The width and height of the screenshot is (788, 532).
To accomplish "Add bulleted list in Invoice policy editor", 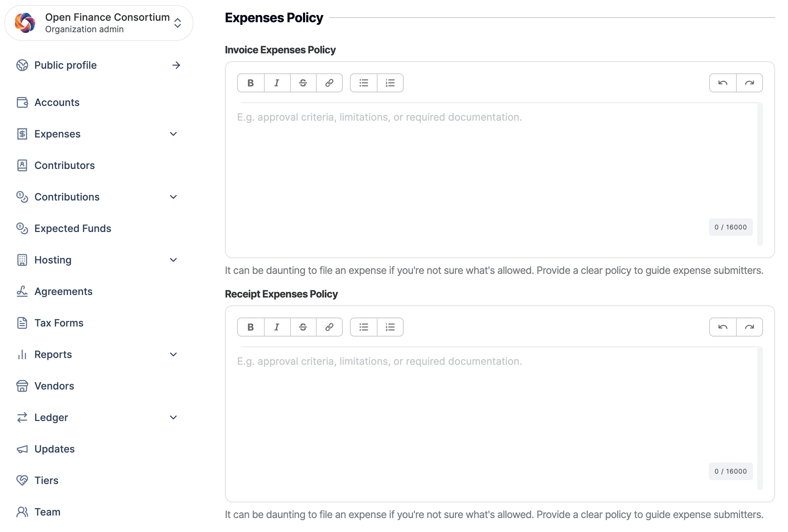I will 364,83.
